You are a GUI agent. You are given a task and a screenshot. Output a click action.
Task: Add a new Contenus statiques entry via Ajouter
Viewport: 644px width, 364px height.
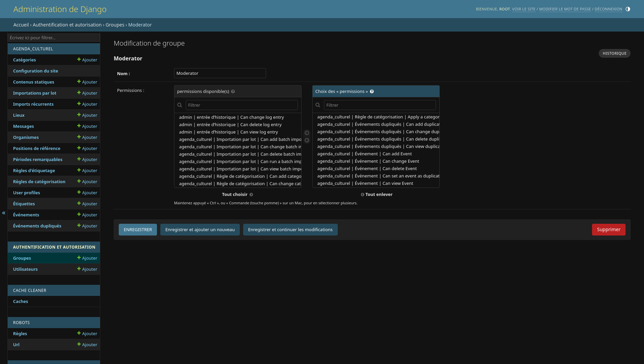click(x=87, y=82)
